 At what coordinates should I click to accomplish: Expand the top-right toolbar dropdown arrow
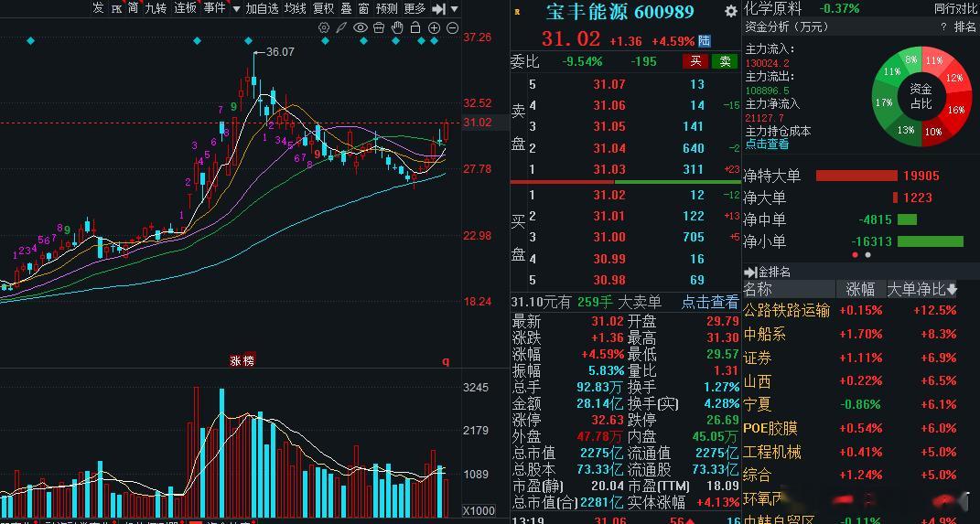coord(455,9)
